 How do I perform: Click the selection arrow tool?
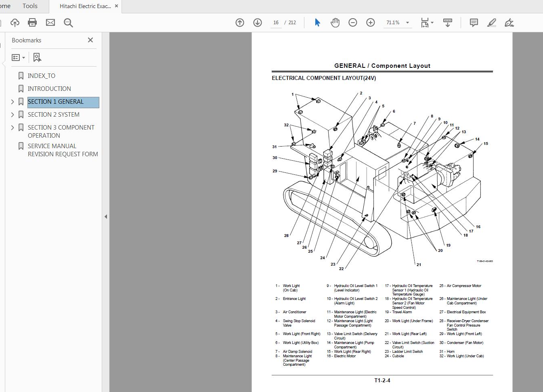pos(318,23)
